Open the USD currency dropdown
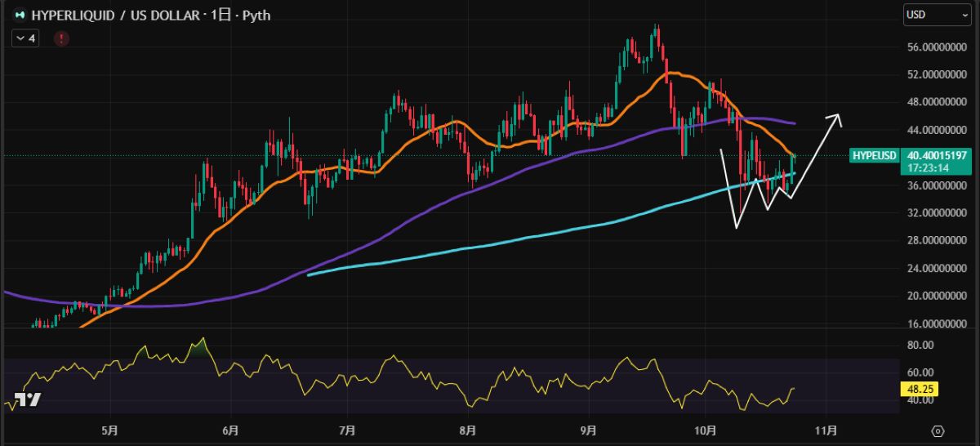The image size is (980, 446). (937, 15)
